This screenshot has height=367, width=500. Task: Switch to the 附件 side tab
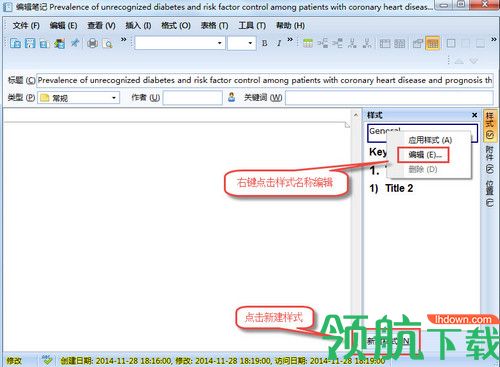click(x=490, y=159)
